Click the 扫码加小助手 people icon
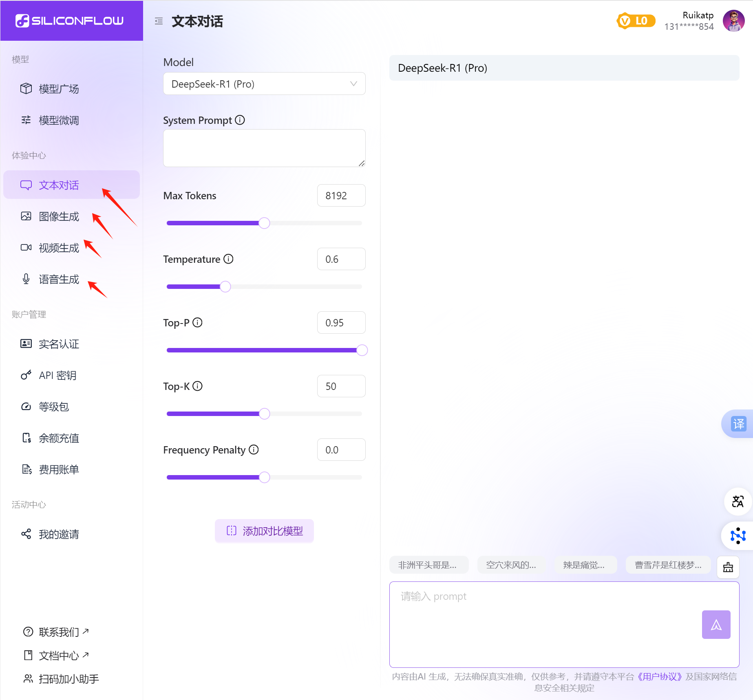Screen dimensions: 753x700 28,679
